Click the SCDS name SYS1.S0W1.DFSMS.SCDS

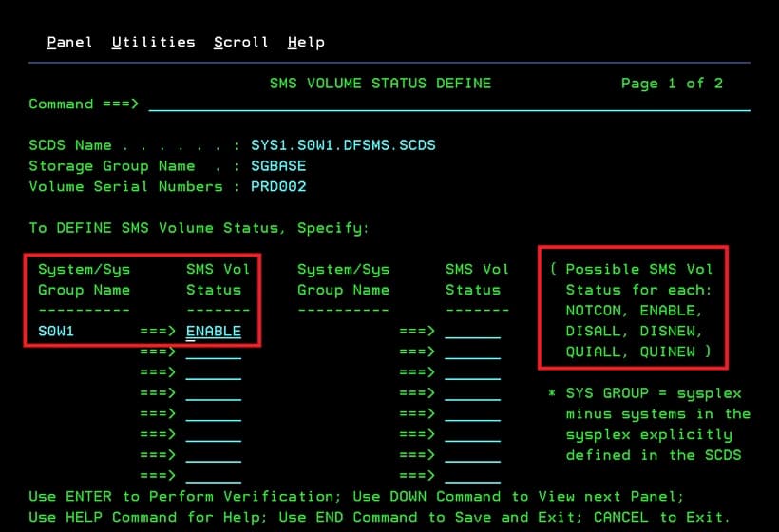(343, 145)
